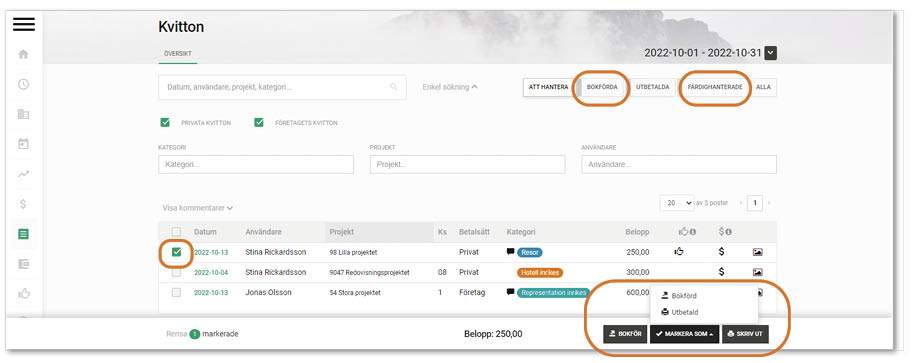Toggle the Privata kvitton checkbox
The height and width of the screenshot is (363, 912).
[165, 122]
